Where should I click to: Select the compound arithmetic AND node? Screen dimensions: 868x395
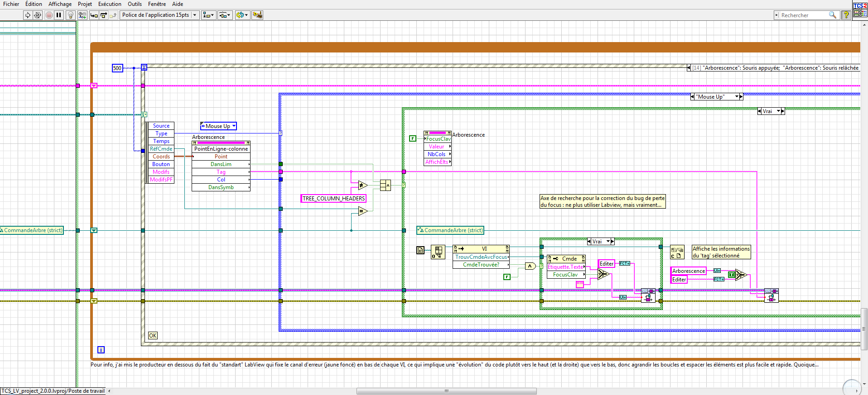click(386, 185)
